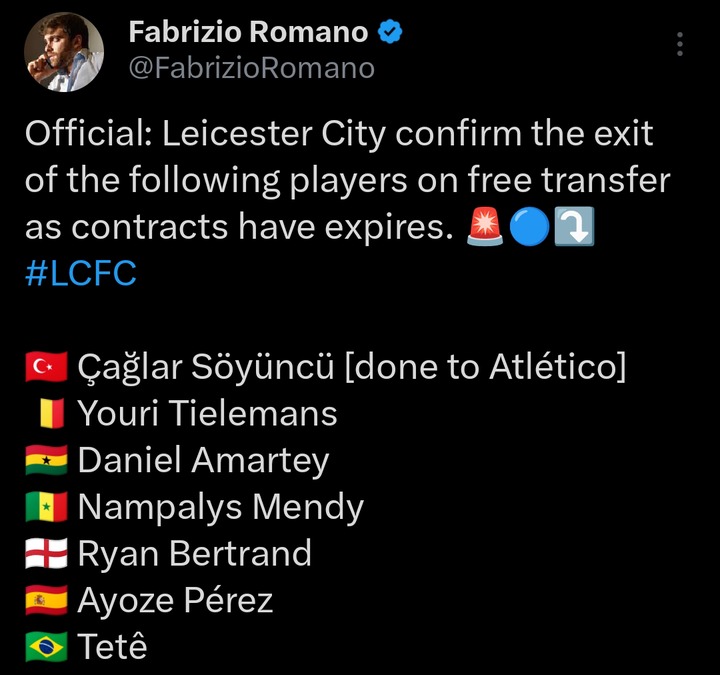Click the England flag icon
Image resolution: width=720 pixels, height=675 pixels.
click(x=46, y=554)
